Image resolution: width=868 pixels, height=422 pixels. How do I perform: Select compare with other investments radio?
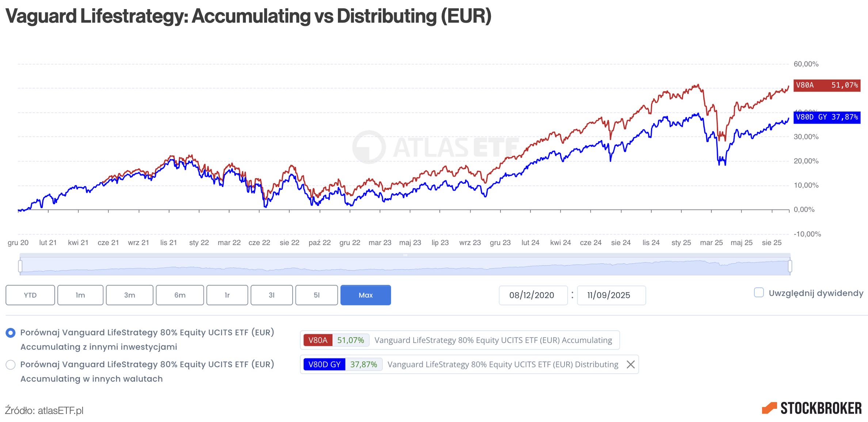pos(11,333)
